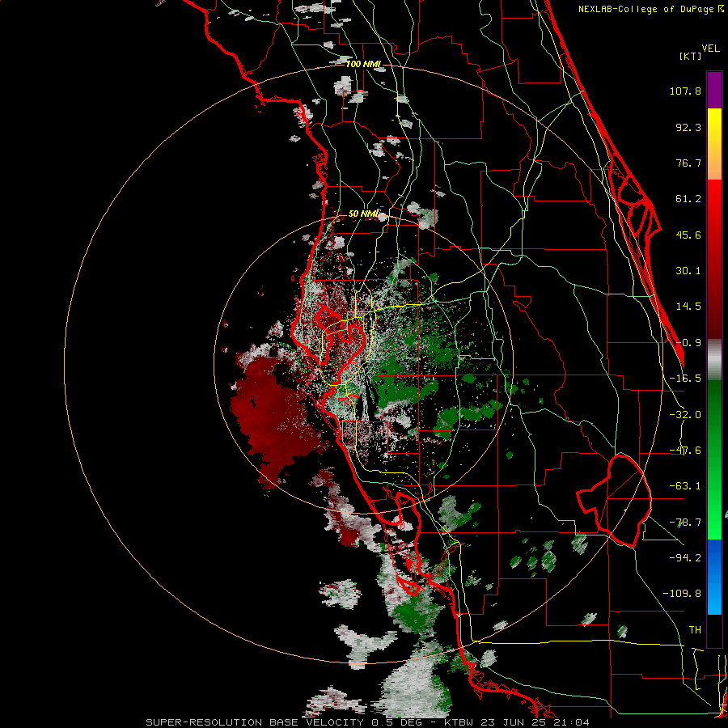Click the 92.3 velocity scale value
Screen dimensions: 728x728
click(x=688, y=127)
